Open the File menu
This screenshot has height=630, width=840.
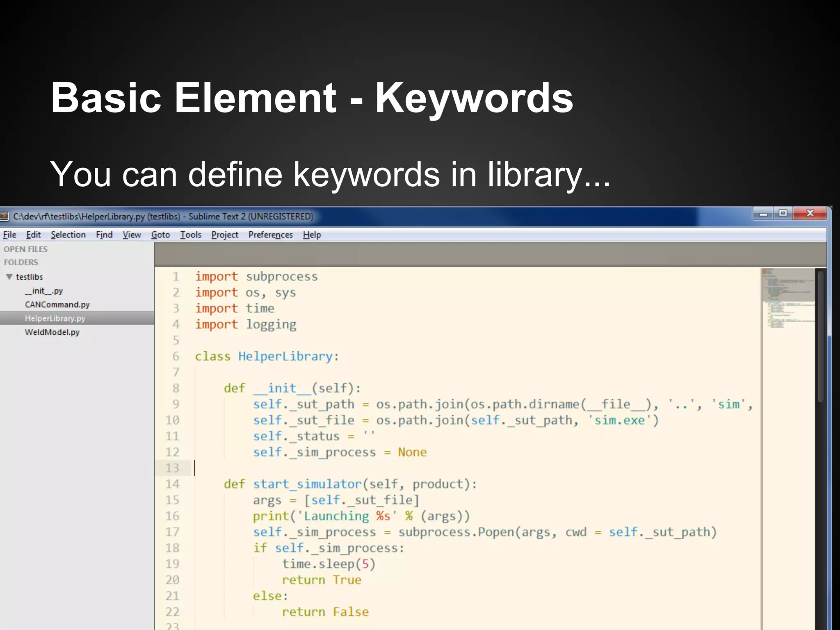9,235
